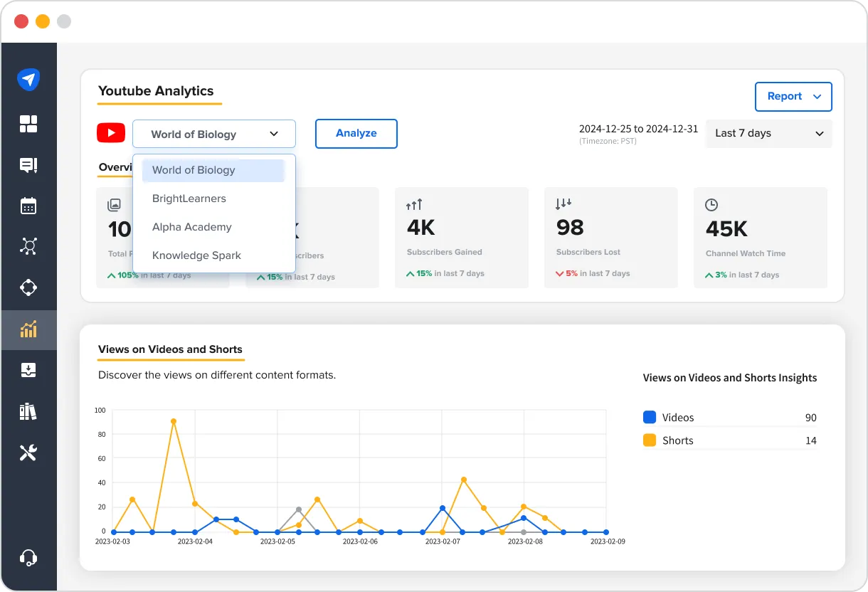Open the content library books icon

click(29, 411)
